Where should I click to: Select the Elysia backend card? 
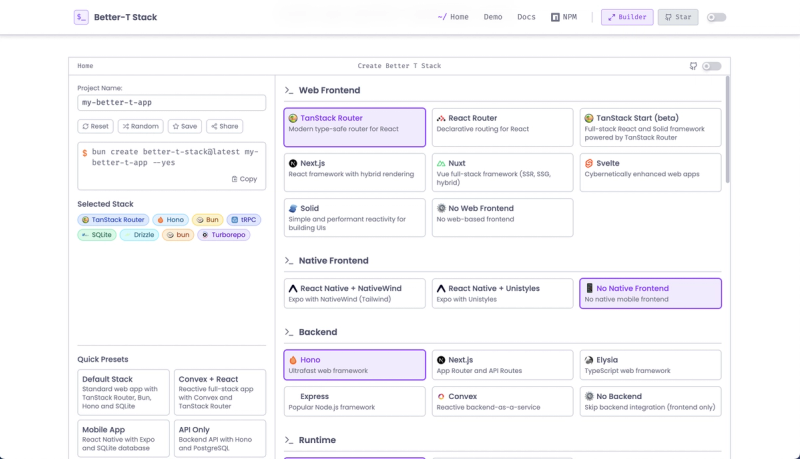point(651,365)
